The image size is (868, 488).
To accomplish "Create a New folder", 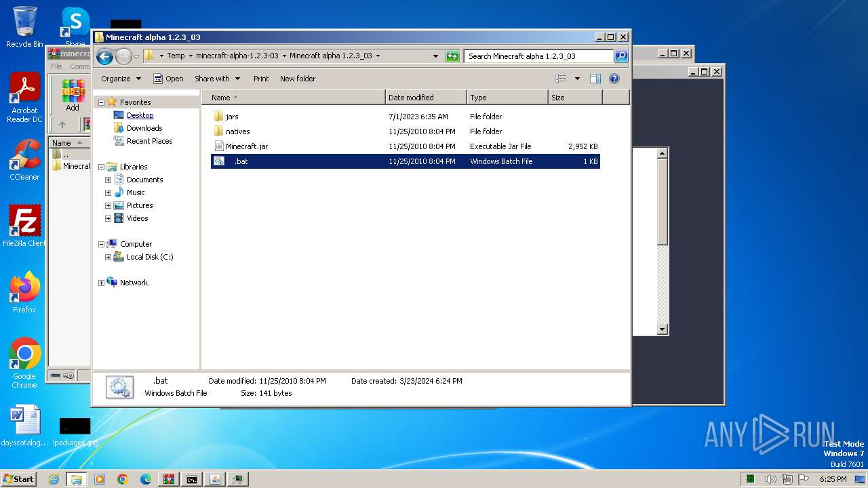I will [x=298, y=79].
